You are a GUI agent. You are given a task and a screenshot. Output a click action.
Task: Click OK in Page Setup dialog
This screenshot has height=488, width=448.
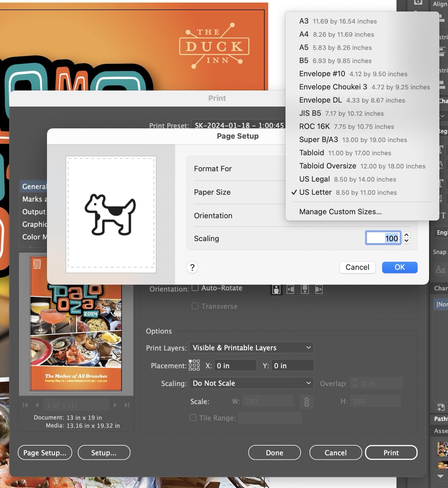coord(400,267)
